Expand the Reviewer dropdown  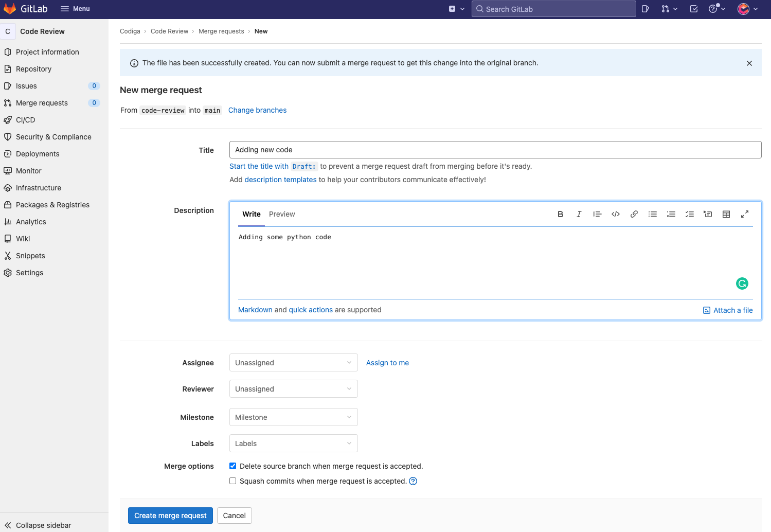pyautogui.click(x=293, y=389)
